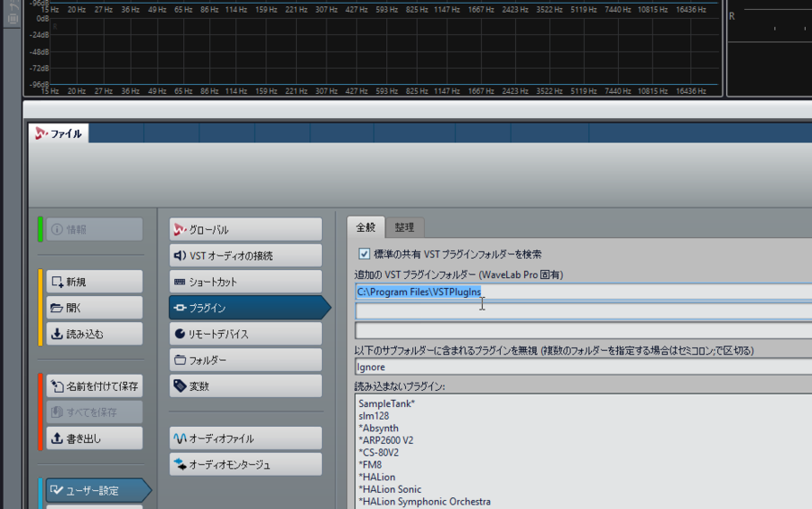This screenshot has height=509, width=812.
Task: Select *Absynth in the plugin list
Action: (379, 428)
